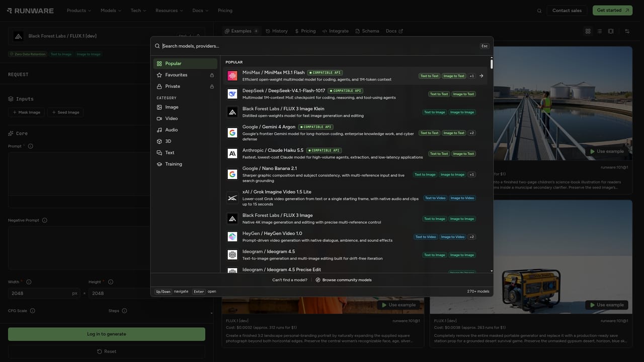
Task: Open the Browse community models link
Action: click(344, 280)
